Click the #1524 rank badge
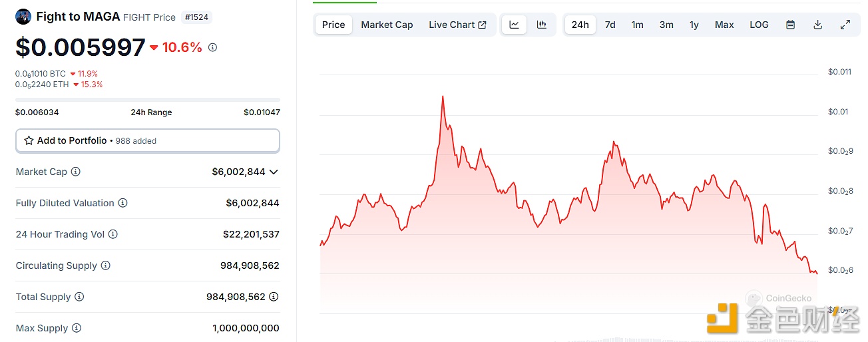The height and width of the screenshot is (342, 868). [196, 17]
